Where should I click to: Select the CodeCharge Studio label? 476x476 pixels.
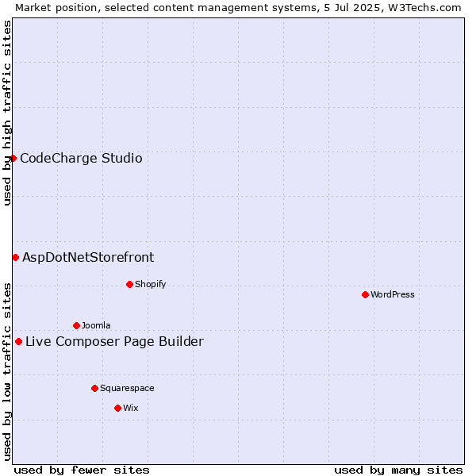[x=81, y=159]
